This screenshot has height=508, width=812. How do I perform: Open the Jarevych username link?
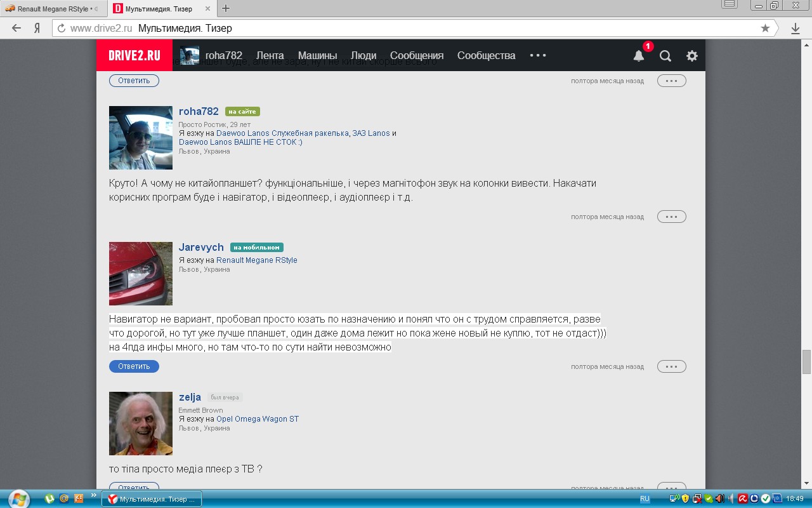coord(201,247)
